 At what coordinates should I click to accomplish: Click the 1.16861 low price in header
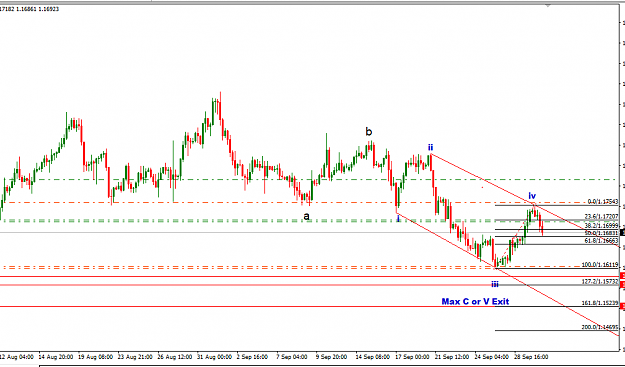tap(26, 9)
